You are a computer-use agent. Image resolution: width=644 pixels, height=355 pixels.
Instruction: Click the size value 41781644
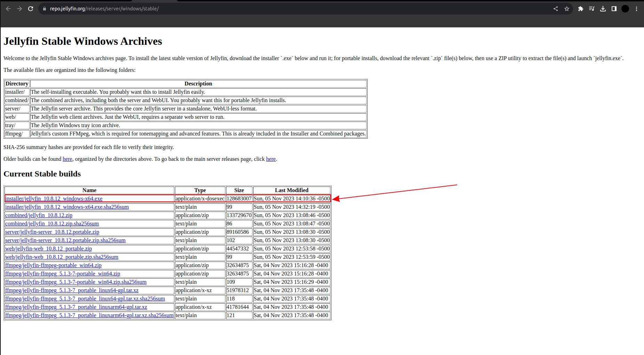click(x=239, y=307)
